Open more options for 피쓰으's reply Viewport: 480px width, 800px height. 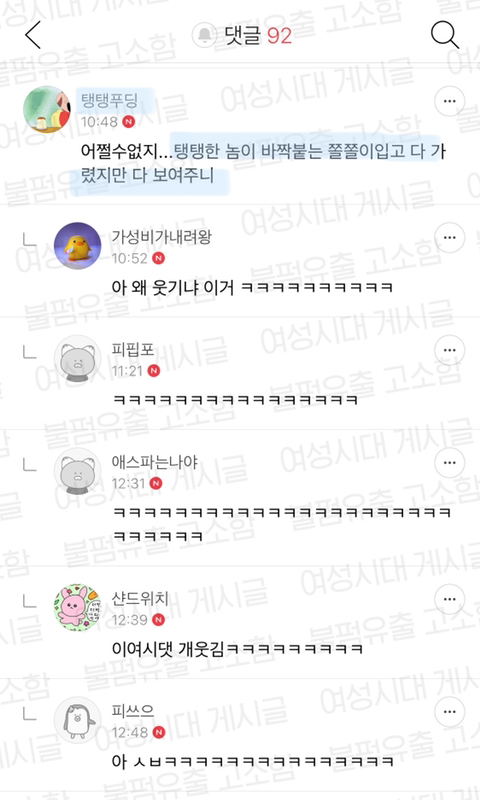(449, 712)
